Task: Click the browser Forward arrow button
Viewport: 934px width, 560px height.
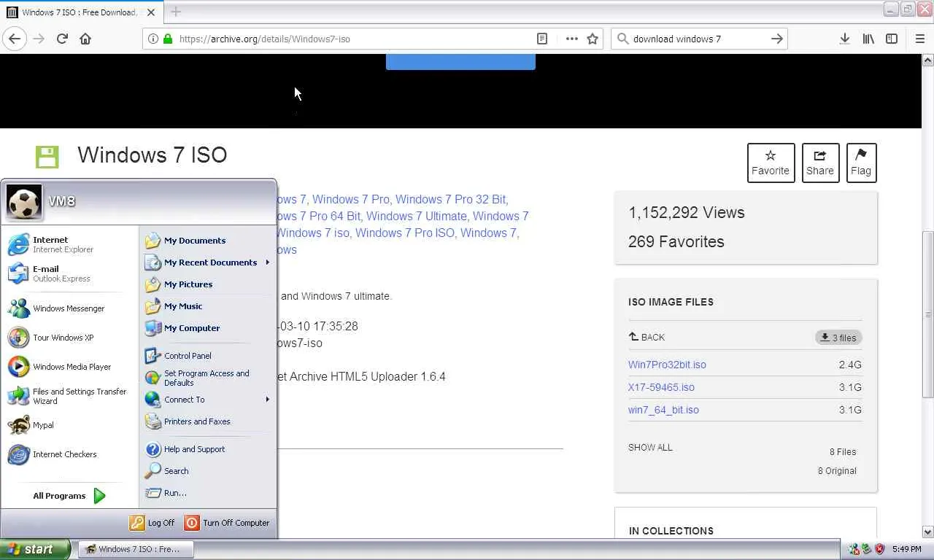Action: coord(39,39)
